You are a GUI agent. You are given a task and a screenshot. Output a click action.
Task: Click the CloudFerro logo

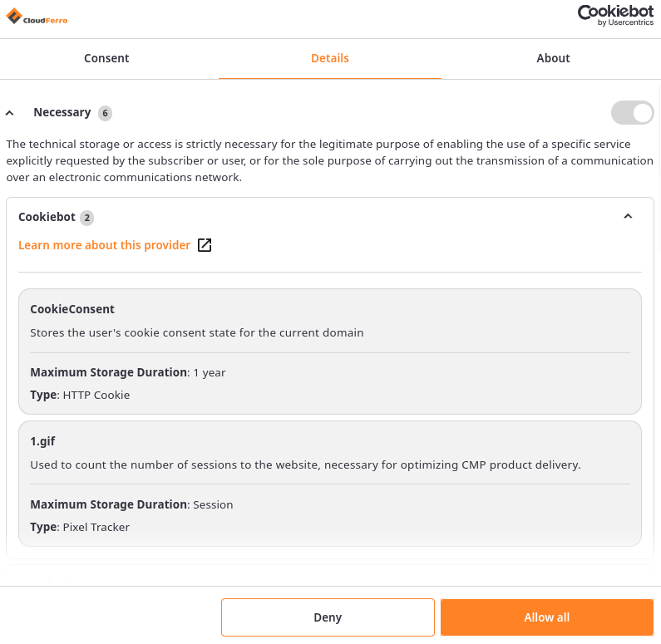tap(37, 16)
